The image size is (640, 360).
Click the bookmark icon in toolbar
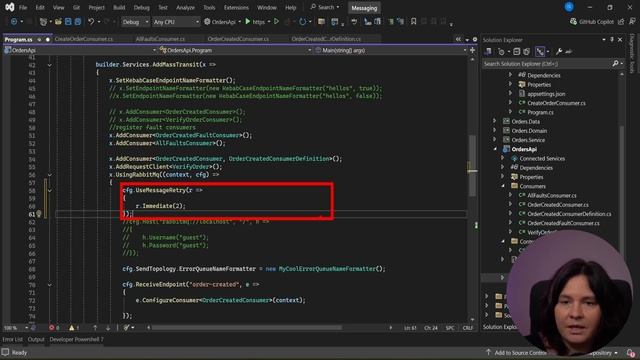click(413, 22)
